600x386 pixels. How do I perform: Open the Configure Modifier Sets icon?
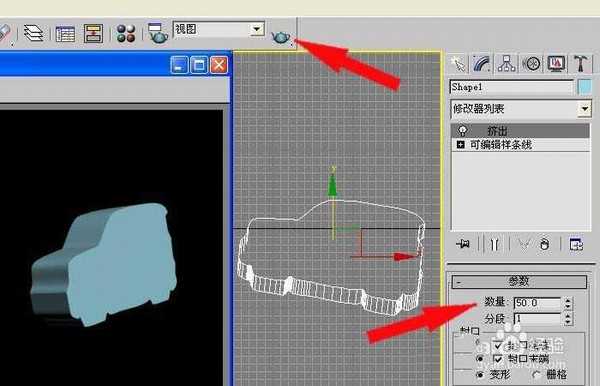[576, 244]
